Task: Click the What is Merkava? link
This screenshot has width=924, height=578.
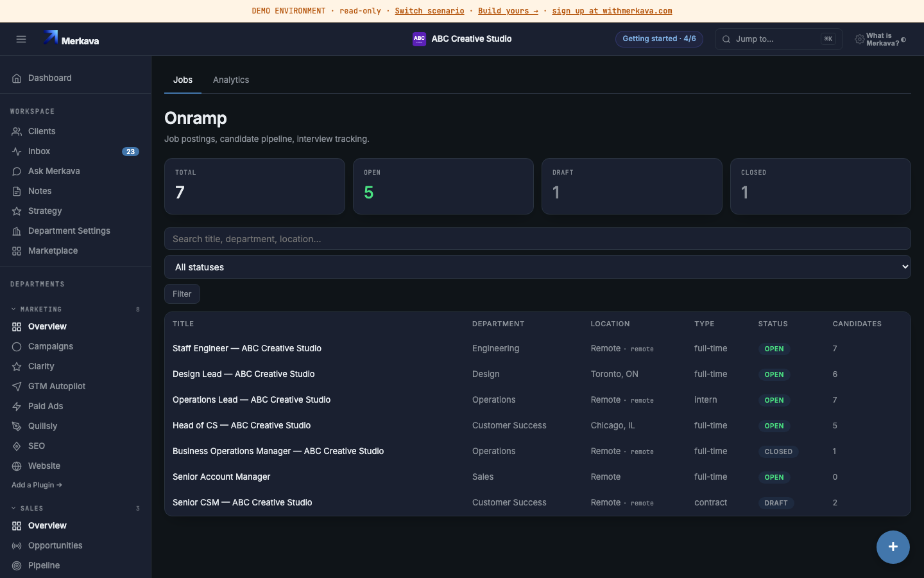Action: click(882, 40)
